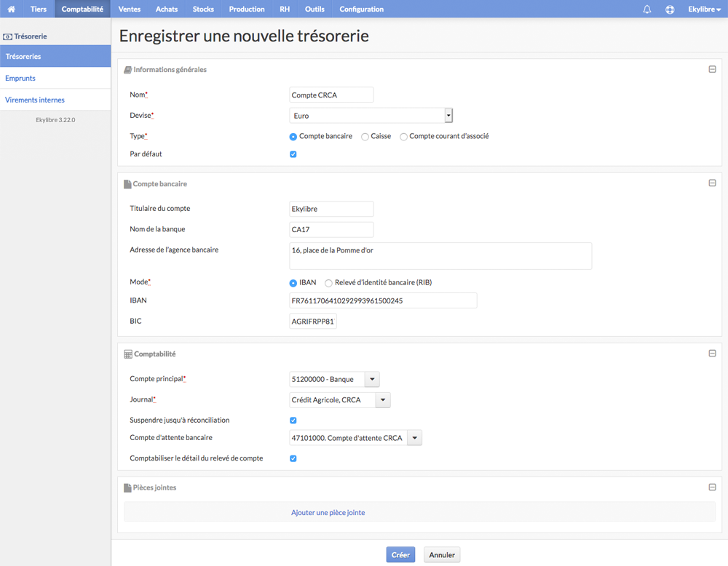Collapse the Pièces jointes section
Image resolution: width=728 pixels, height=566 pixels.
click(712, 487)
